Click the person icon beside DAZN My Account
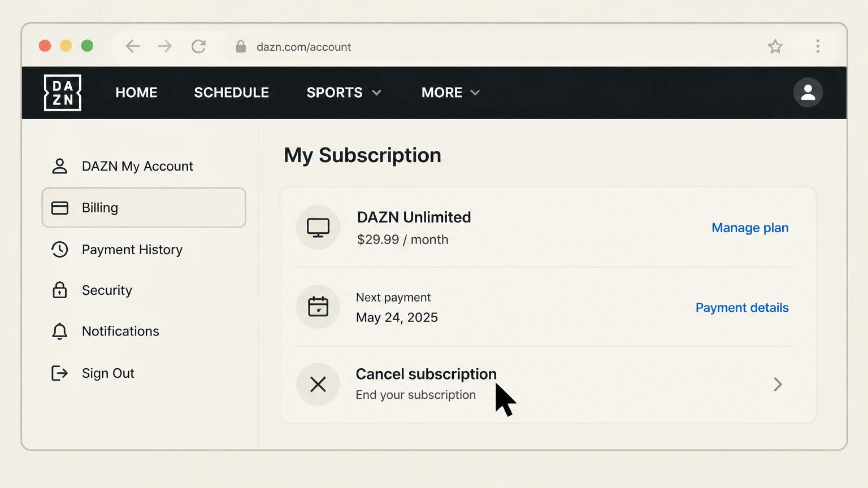 coord(60,166)
